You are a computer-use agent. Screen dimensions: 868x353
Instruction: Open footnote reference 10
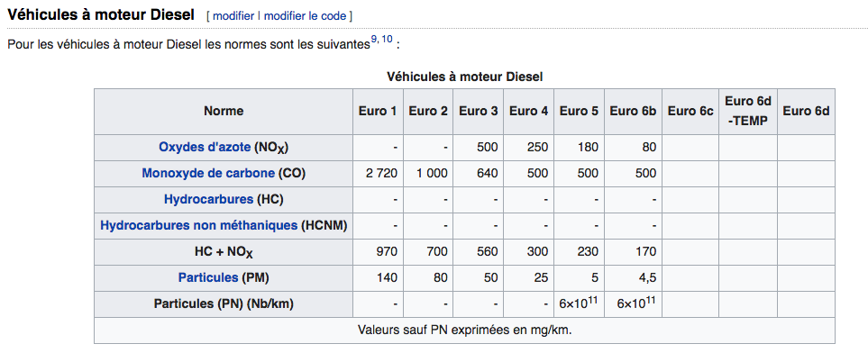[x=387, y=39]
